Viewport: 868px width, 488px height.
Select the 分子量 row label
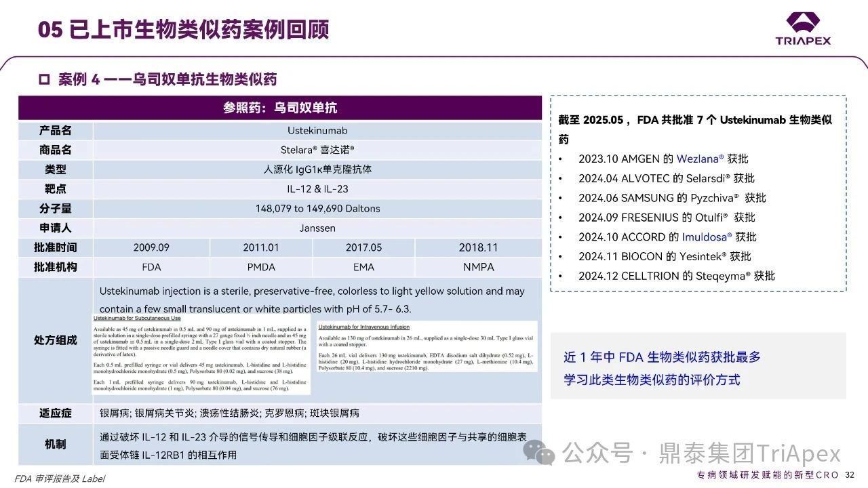[x=55, y=209]
